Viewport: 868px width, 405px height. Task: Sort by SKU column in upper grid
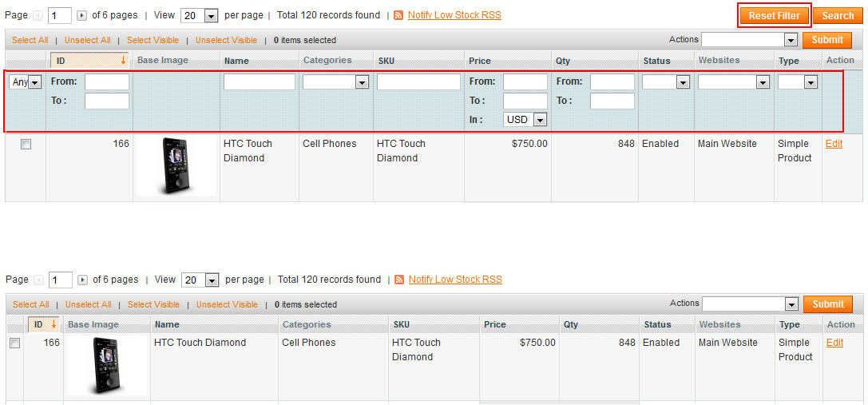pyautogui.click(x=387, y=61)
